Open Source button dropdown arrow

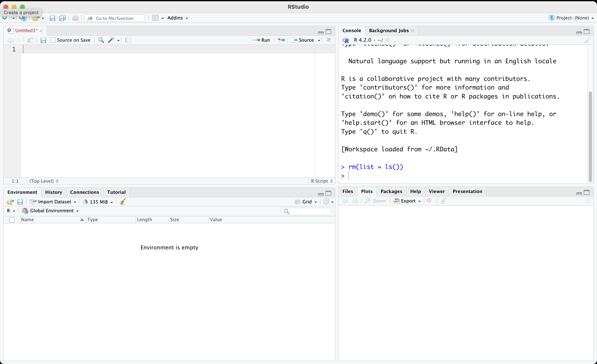pos(319,40)
